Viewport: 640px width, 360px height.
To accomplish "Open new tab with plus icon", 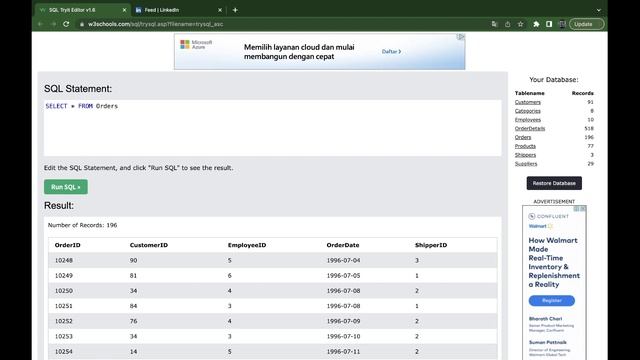I will point(235,10).
